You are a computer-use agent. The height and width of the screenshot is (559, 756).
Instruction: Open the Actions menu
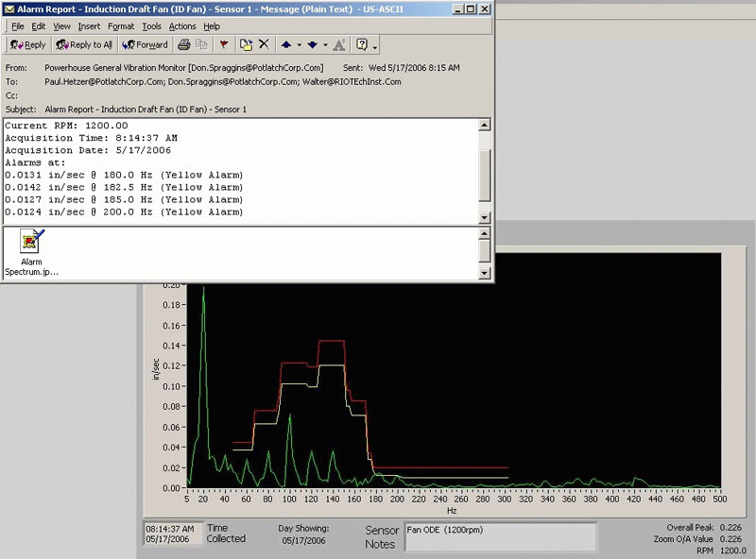click(182, 26)
